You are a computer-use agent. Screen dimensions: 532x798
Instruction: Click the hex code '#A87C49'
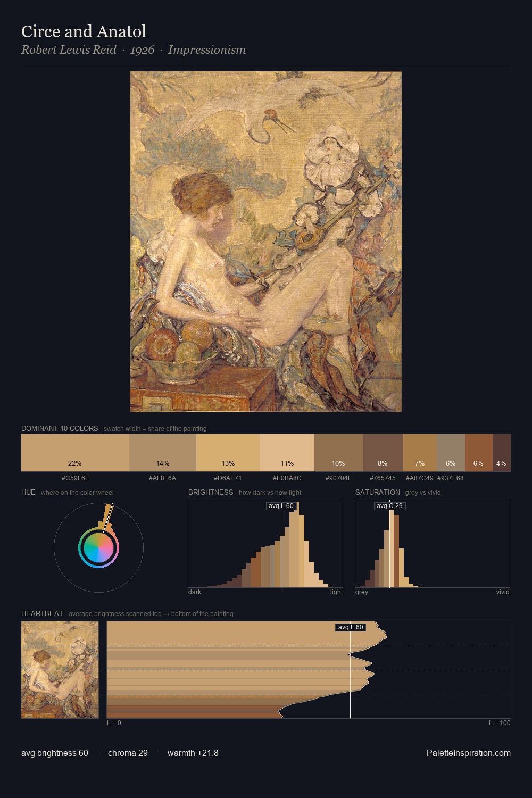click(419, 478)
